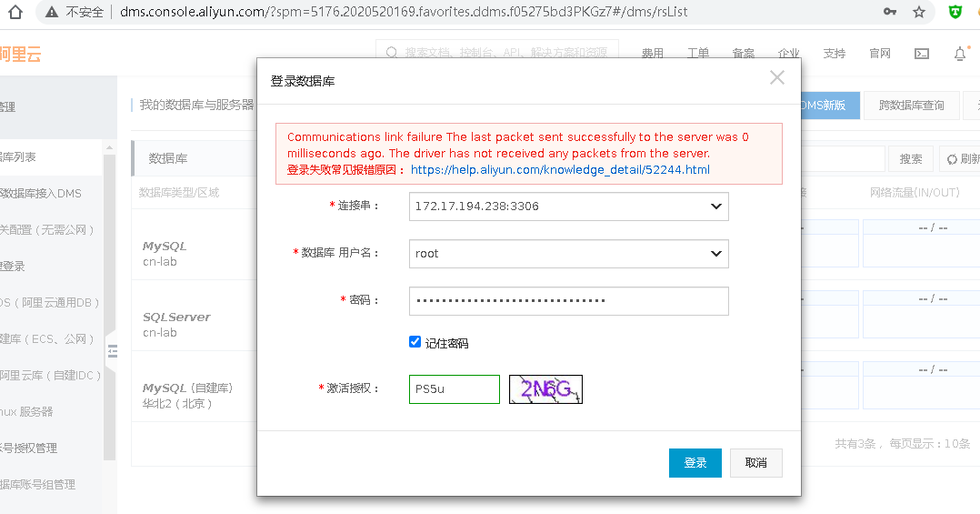Open the 工单 menu
Viewport: 980px width, 514px height.
pos(698,53)
